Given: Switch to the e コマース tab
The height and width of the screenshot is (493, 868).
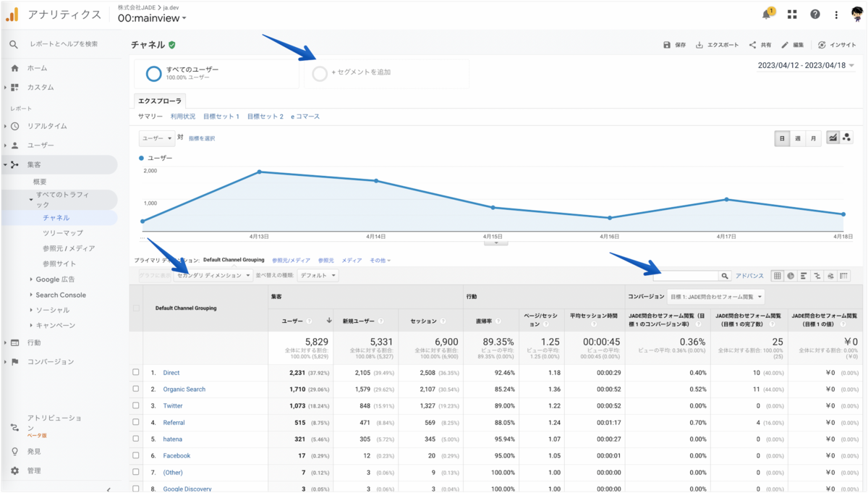Looking at the screenshot, I should [x=305, y=117].
